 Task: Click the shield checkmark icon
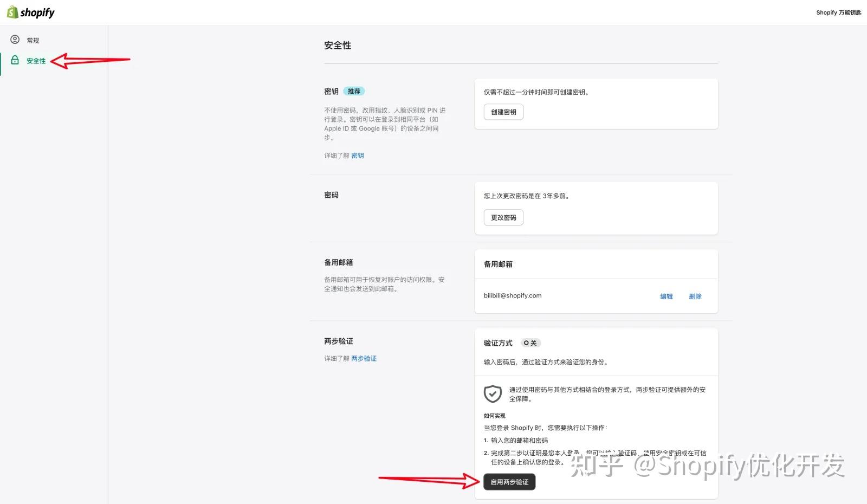pos(493,393)
